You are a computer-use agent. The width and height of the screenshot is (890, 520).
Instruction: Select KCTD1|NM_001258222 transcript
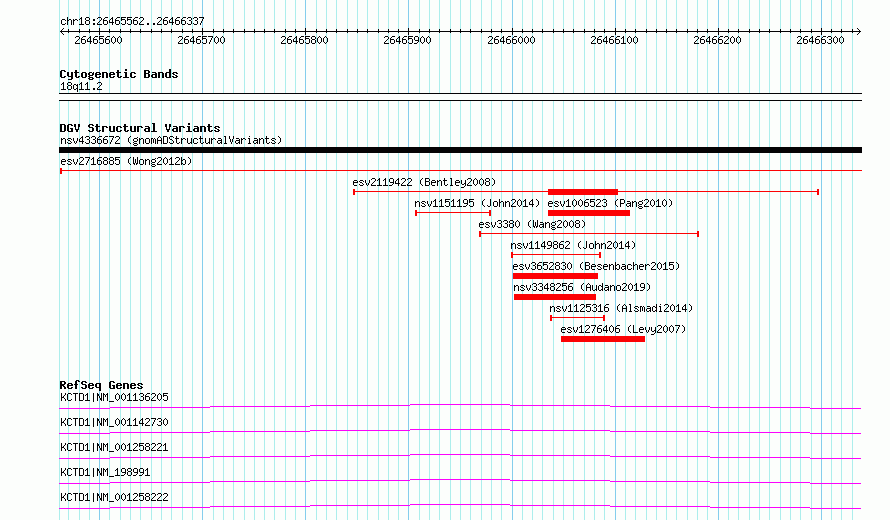[114, 497]
